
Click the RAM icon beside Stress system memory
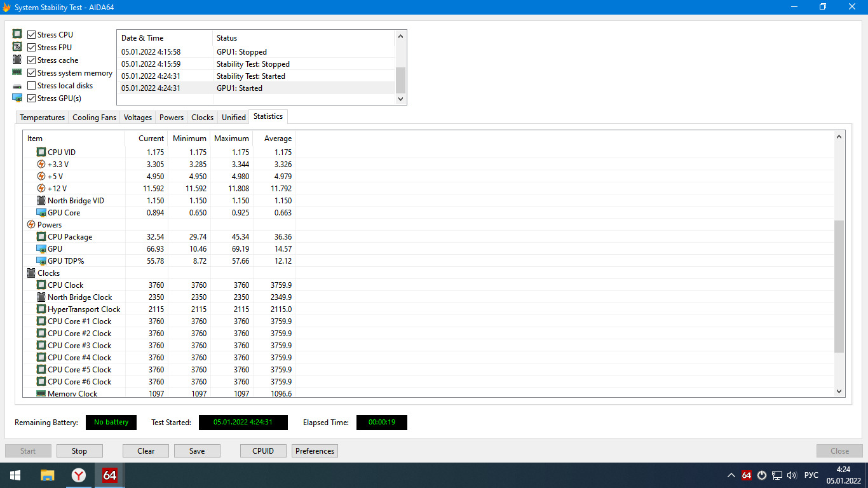tap(17, 72)
